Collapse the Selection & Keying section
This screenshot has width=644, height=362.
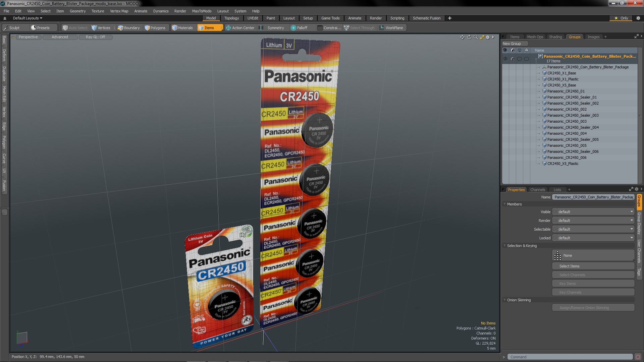click(504, 246)
